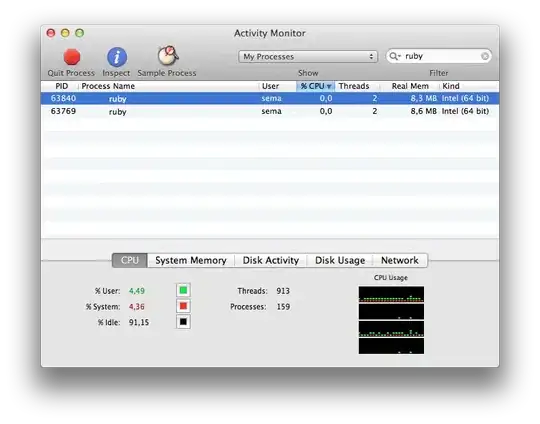Select ruby process with PID 63769

270,111
